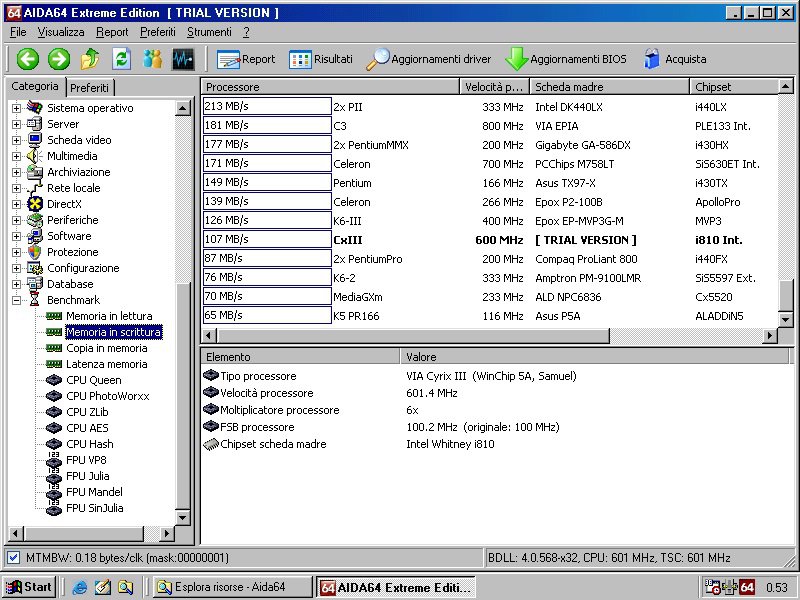The image size is (800, 600).
Task: Switch to the Preferiti tab
Action: [90, 88]
